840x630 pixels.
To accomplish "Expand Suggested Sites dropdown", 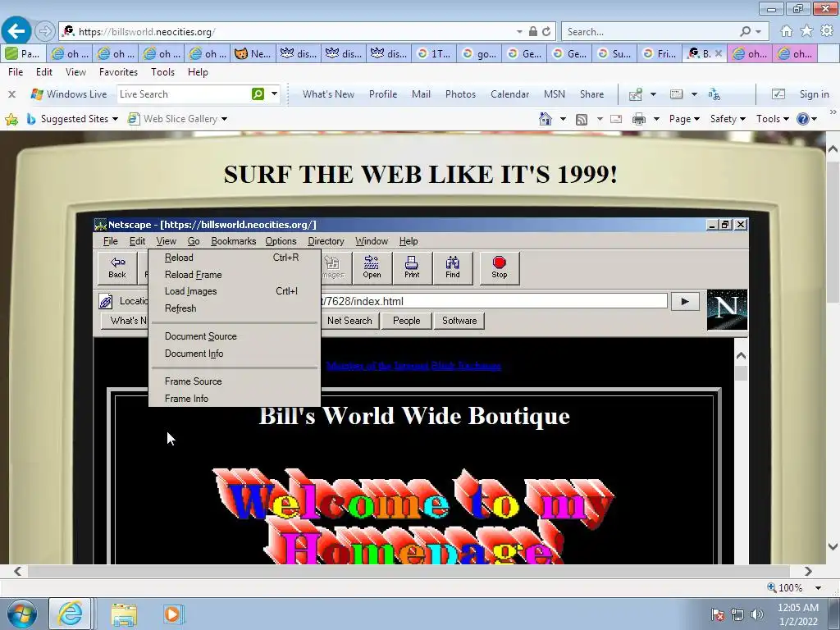I will tap(115, 119).
